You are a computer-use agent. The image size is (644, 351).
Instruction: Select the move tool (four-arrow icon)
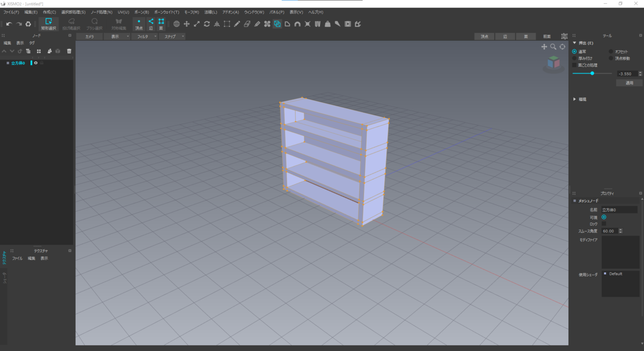(x=187, y=24)
